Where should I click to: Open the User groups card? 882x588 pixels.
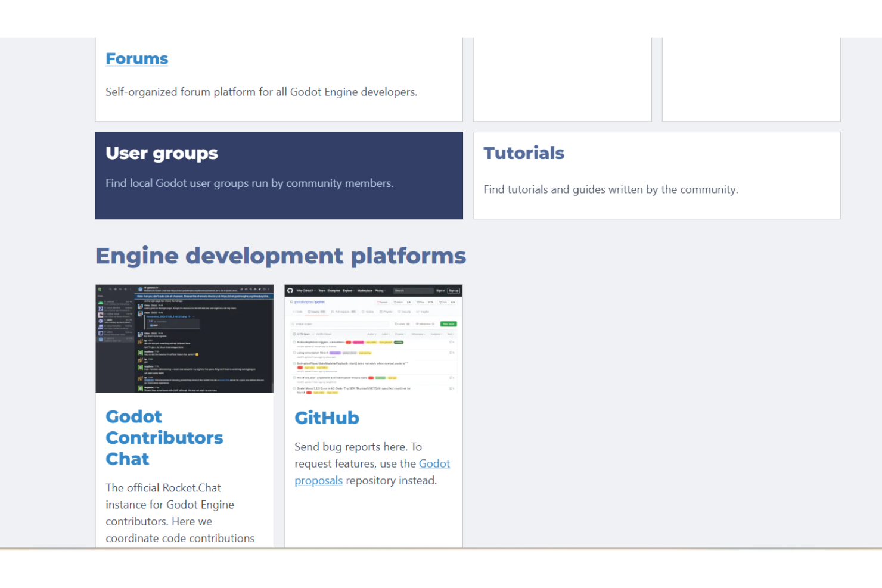(x=279, y=175)
